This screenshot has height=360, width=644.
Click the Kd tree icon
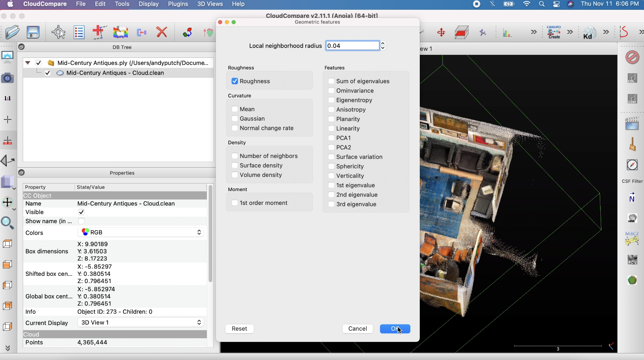[589, 32]
